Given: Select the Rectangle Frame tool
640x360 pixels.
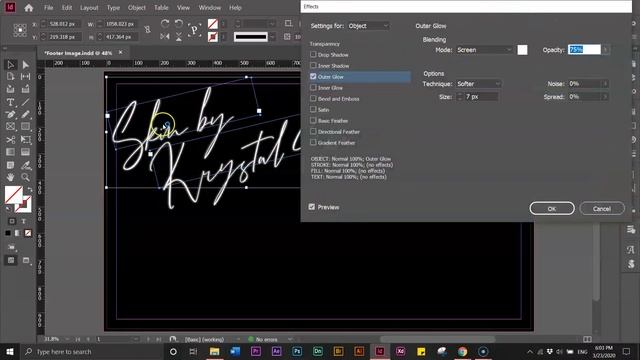Looking at the screenshot, I should click(x=11, y=127).
